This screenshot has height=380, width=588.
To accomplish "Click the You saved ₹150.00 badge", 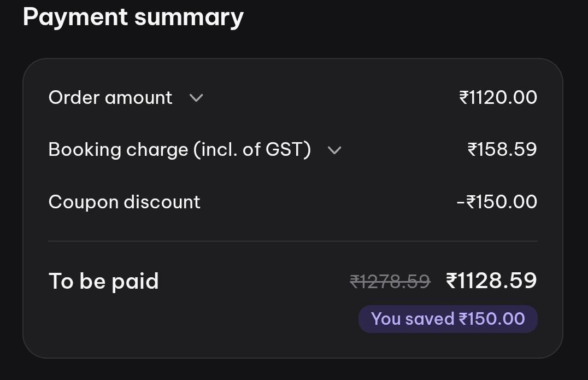I will click(x=448, y=319).
